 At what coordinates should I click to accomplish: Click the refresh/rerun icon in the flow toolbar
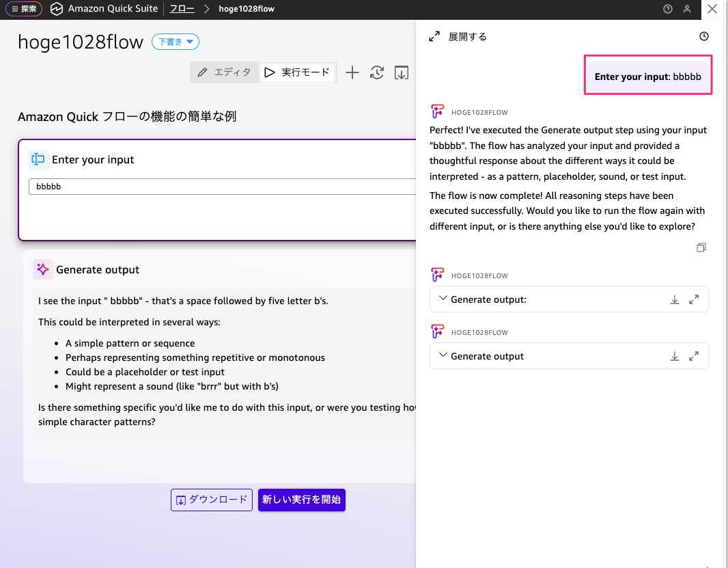pyautogui.click(x=377, y=72)
